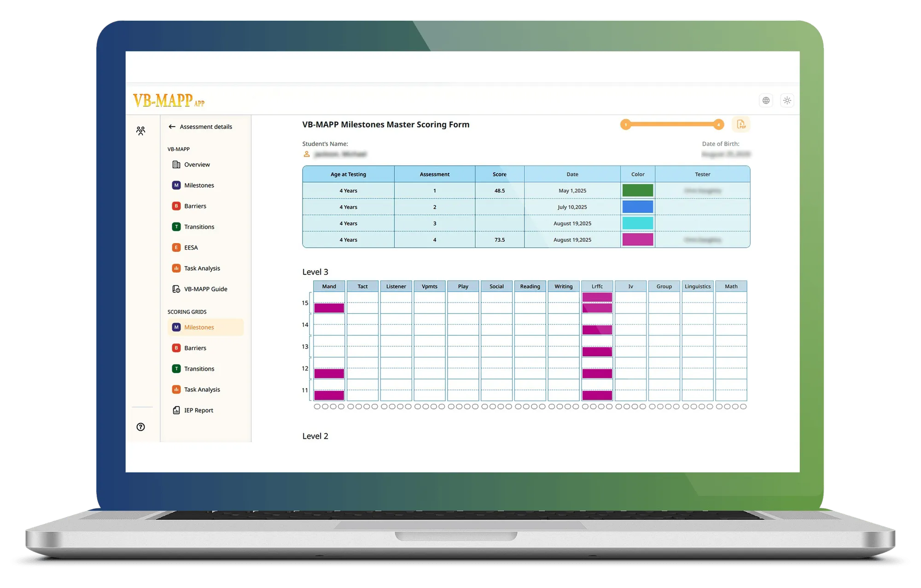Open VB-MAPP Guide in the sidebar
This screenshot has width=921, height=588.
(205, 289)
